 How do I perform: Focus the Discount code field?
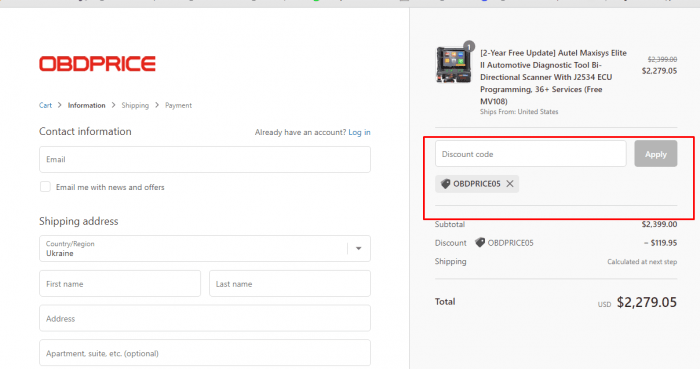[531, 154]
